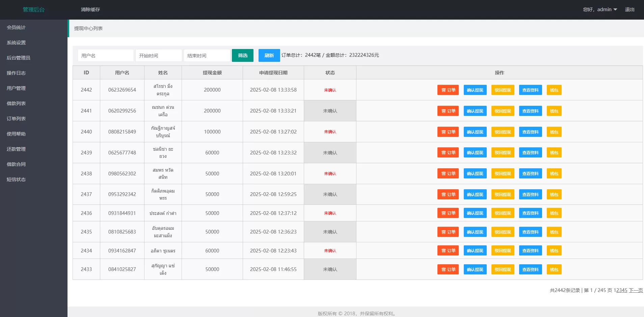Open 钱包 for order 2434
The image size is (644, 317).
[x=554, y=250]
